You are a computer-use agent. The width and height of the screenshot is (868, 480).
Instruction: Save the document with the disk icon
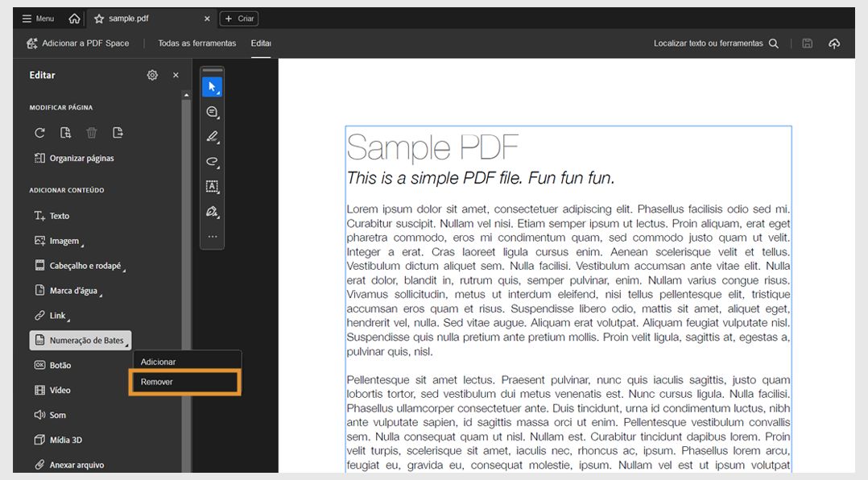click(807, 43)
